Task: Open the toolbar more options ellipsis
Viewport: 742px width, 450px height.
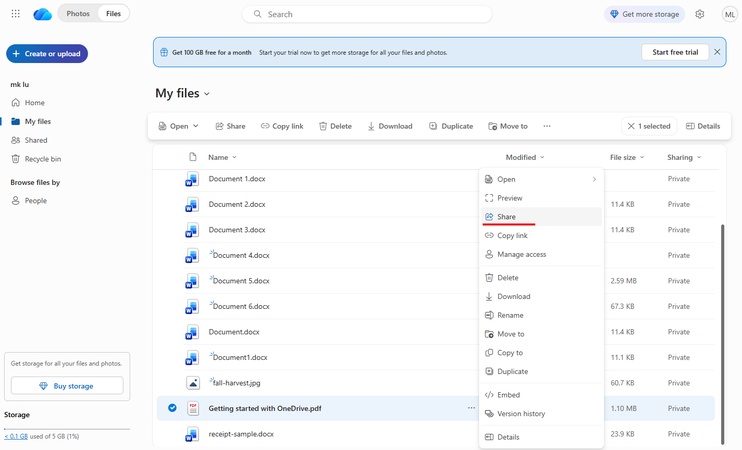Action: tap(547, 126)
